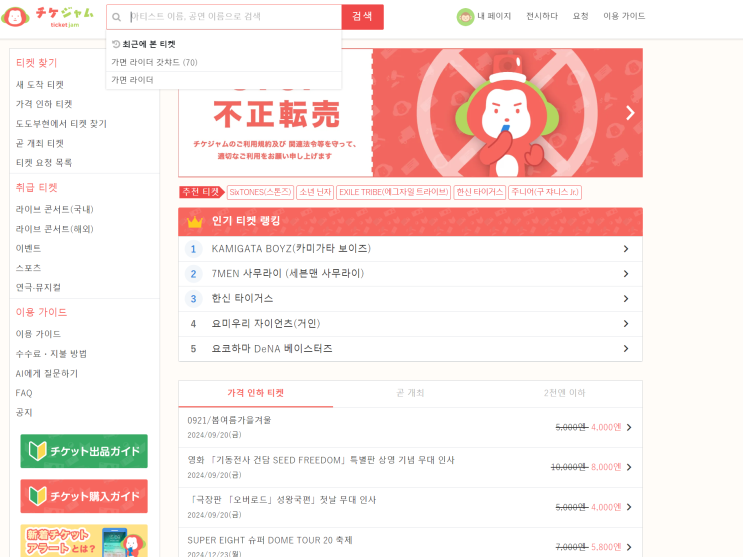Open chevron for KAMIGATA BOYZ row
The width and height of the screenshot is (743, 557).
626,249
